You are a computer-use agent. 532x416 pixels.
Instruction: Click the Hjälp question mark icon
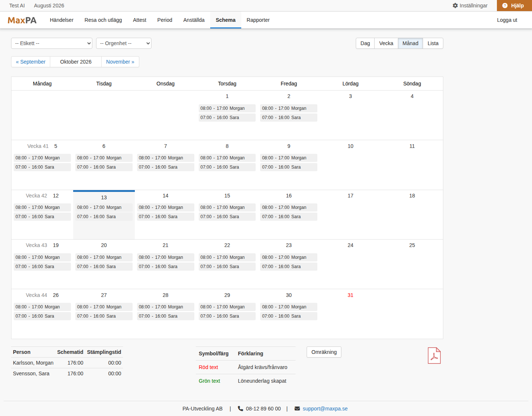point(505,6)
